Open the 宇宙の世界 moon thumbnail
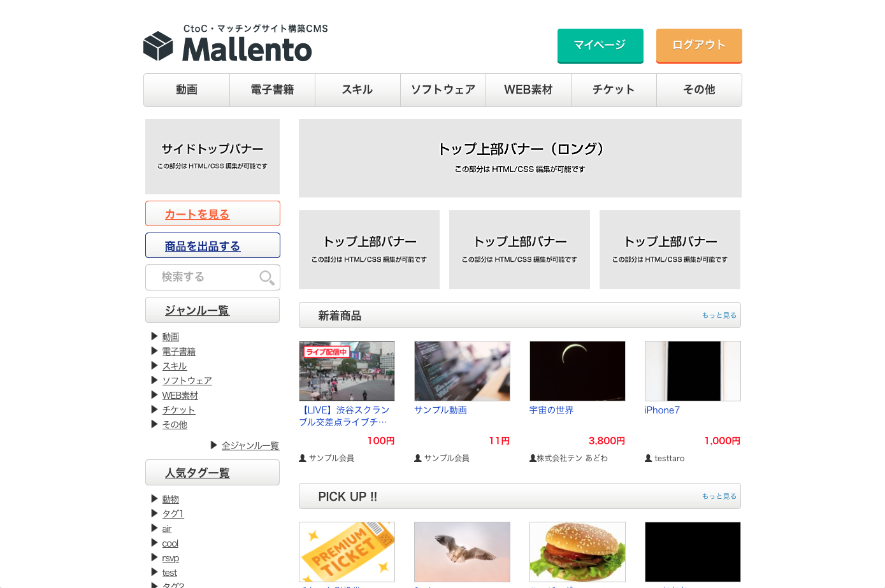The image size is (885, 588). tap(577, 371)
